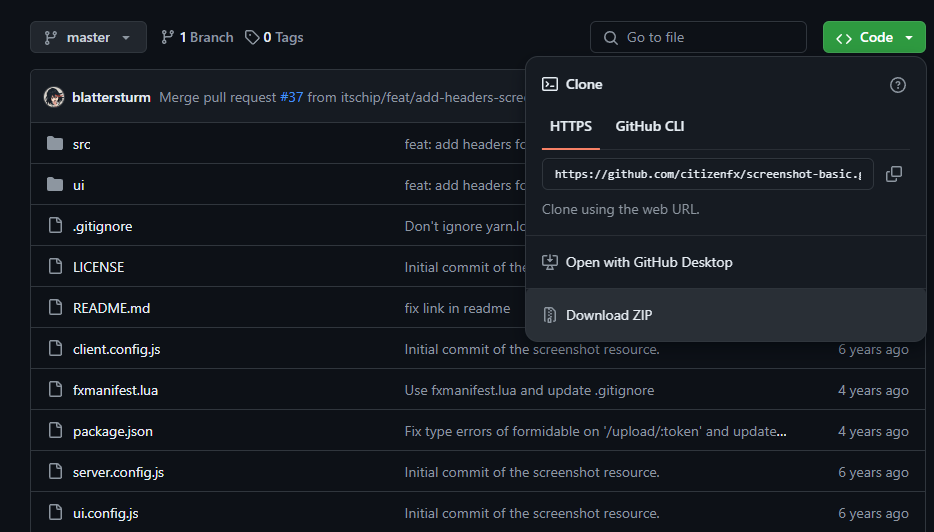The width and height of the screenshot is (934, 532).
Task: Click 'Clone using the web URL.' text
Action: [621, 210]
